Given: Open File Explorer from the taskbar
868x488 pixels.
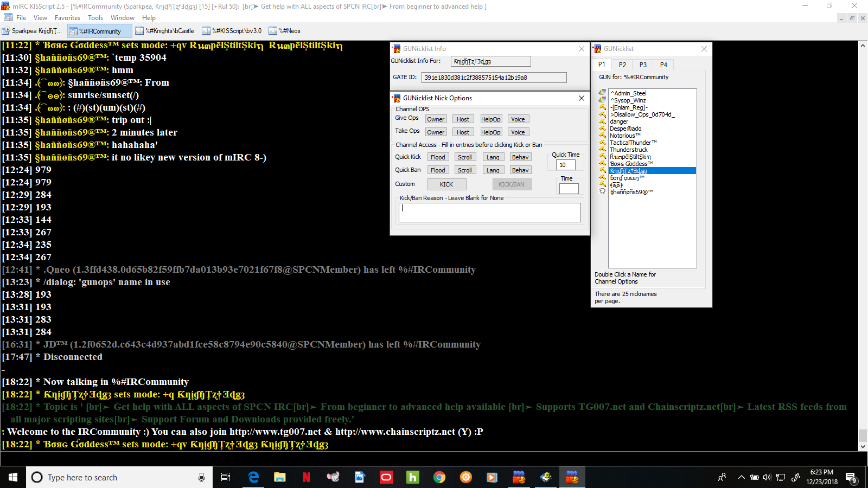Looking at the screenshot, I should (280, 477).
